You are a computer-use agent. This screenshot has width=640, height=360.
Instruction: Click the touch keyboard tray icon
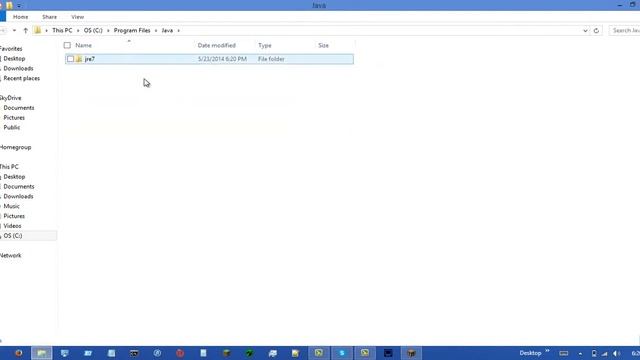(x=564, y=353)
